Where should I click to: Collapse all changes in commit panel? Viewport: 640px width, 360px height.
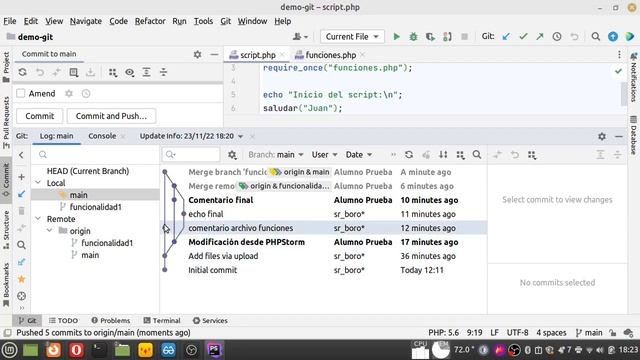(163, 72)
